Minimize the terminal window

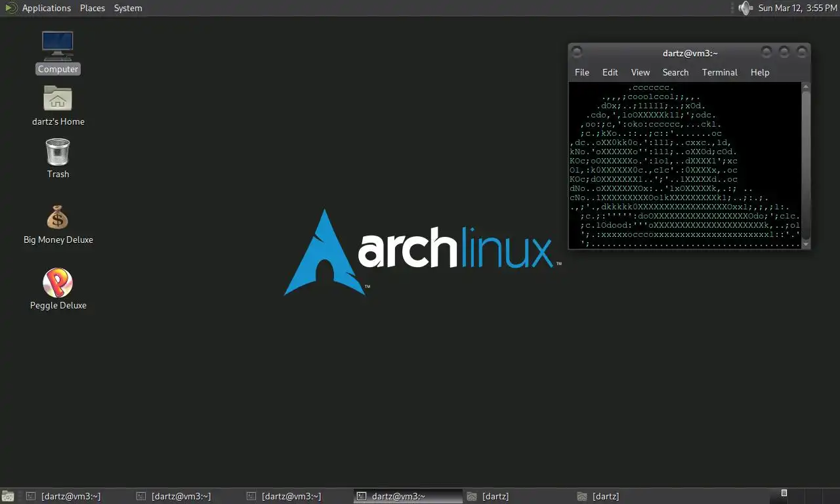click(x=766, y=52)
